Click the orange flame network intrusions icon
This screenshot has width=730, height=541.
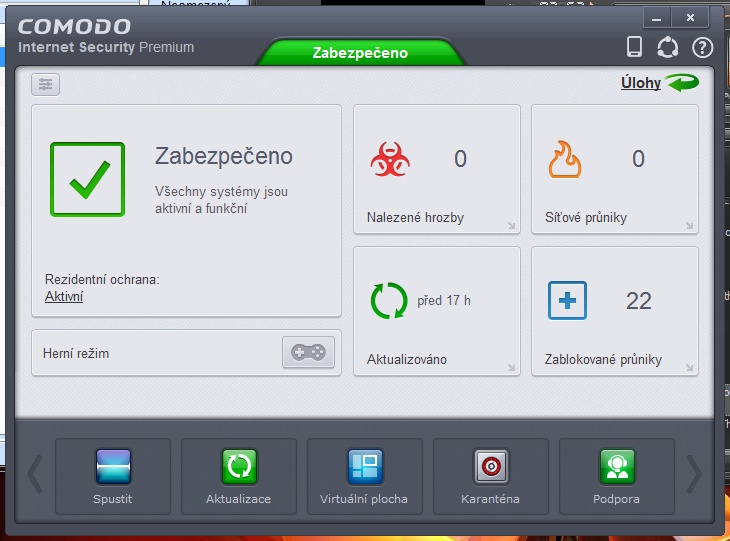pos(564,159)
